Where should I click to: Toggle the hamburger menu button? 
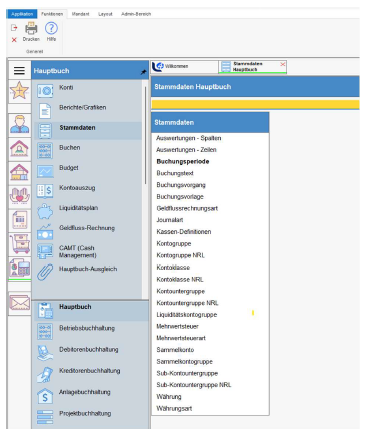click(x=19, y=70)
